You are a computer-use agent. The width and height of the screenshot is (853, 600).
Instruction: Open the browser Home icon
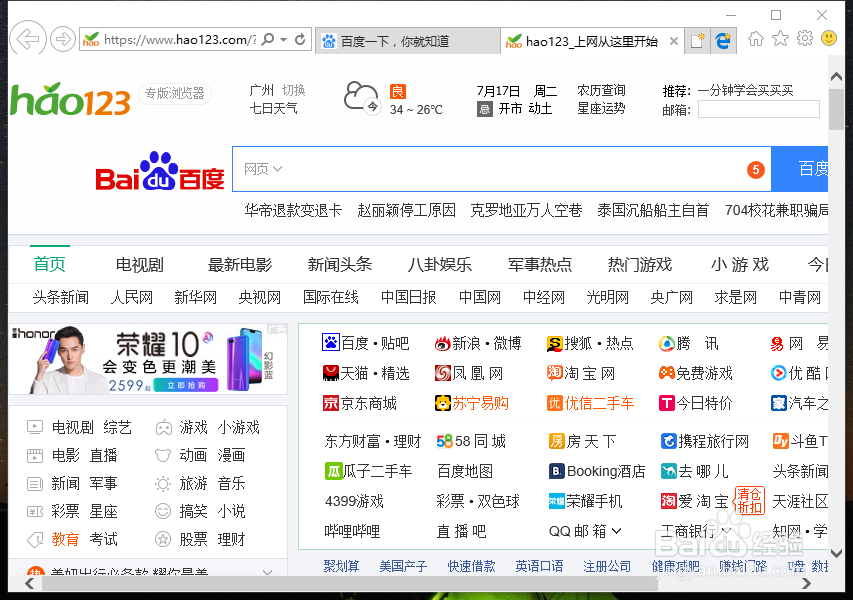756,39
